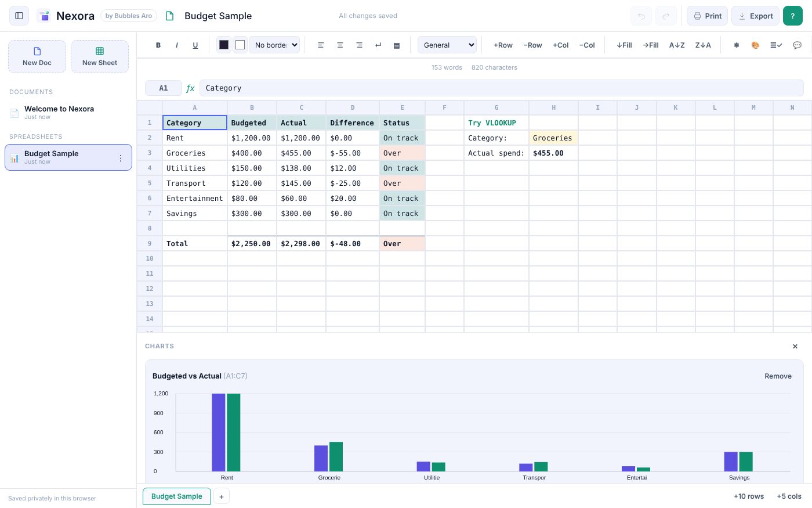Align cell text left
Image resolution: width=812 pixels, height=508 pixels.
[x=321, y=45]
